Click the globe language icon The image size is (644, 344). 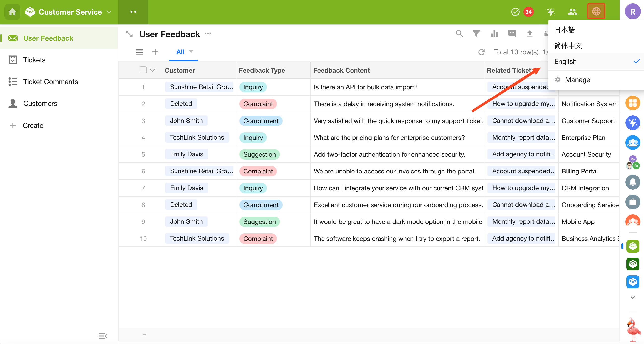point(596,11)
